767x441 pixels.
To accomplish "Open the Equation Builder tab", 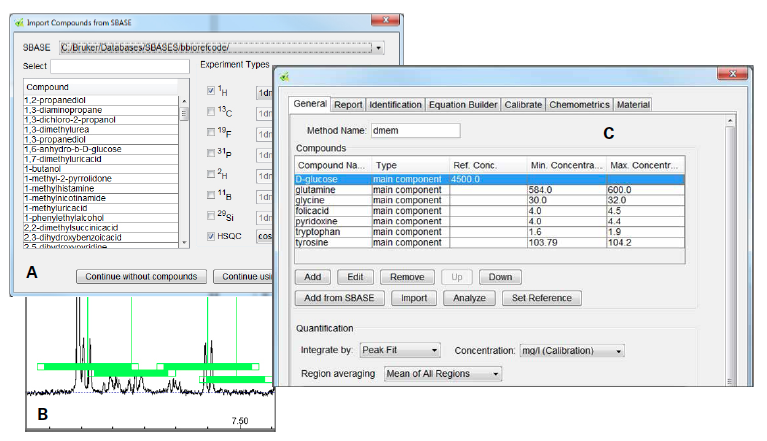I will click(x=463, y=105).
